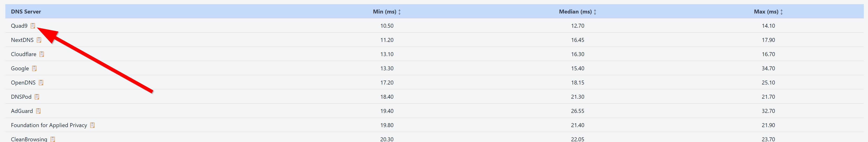The height and width of the screenshot is (142, 868).
Task: Select the Quad9 server name
Action: pyautogui.click(x=19, y=26)
